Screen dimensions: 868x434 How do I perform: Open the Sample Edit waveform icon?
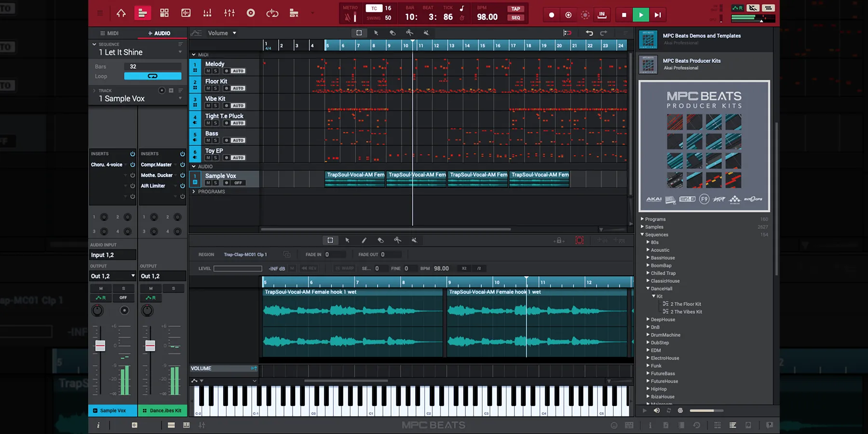[x=186, y=13]
